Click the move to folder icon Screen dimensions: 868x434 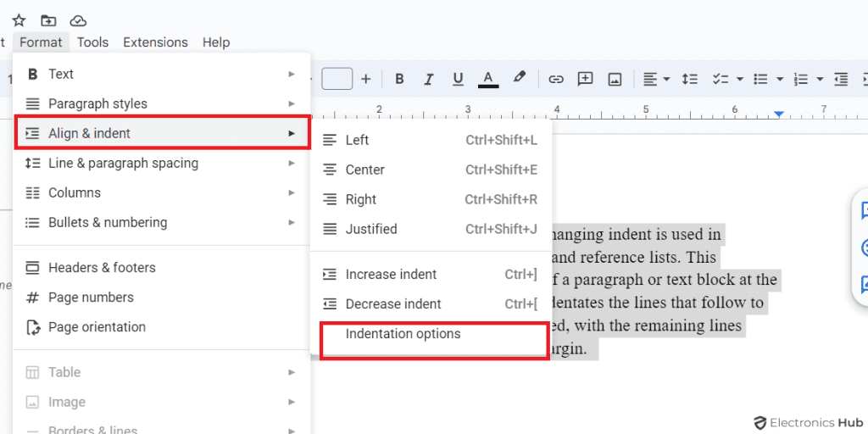point(48,20)
